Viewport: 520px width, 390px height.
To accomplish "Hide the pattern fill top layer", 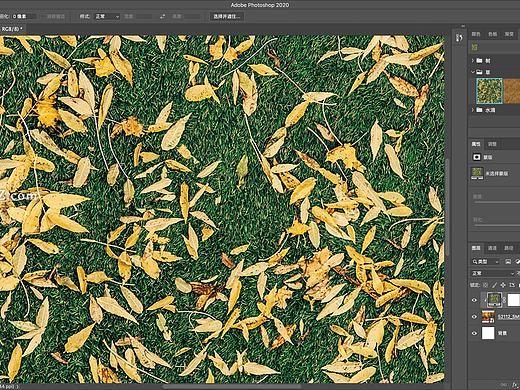I will click(x=474, y=300).
